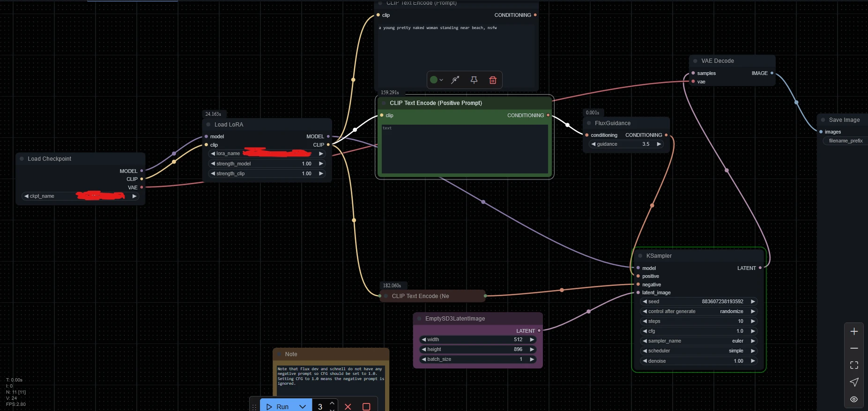Image resolution: width=868 pixels, height=411 pixels.
Task: Open control after generate randomize selector
Action: 698,311
